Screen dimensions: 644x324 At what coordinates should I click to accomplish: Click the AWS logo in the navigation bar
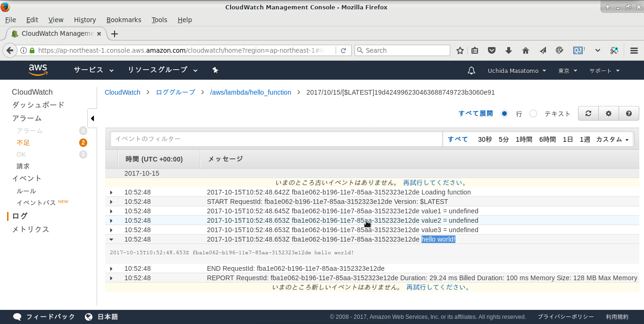pyautogui.click(x=38, y=70)
